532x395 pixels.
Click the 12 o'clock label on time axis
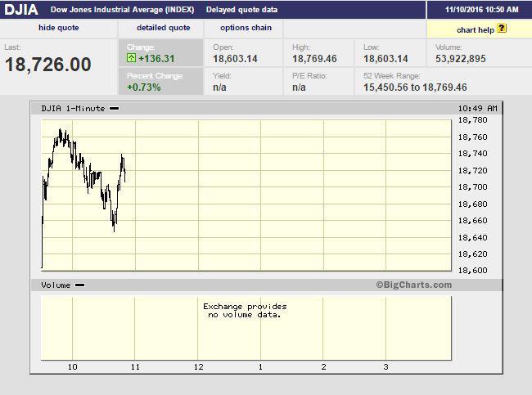coord(198,367)
